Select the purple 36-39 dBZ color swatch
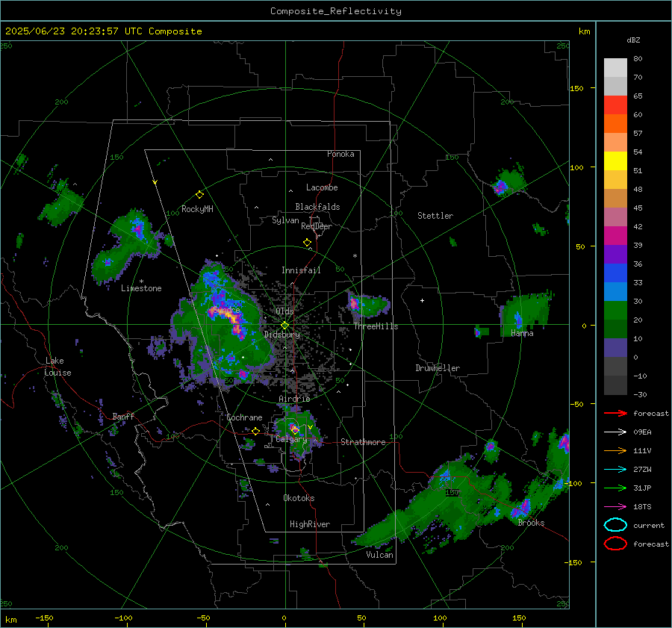Image resolution: width=672 pixels, height=628 pixels. click(x=615, y=255)
